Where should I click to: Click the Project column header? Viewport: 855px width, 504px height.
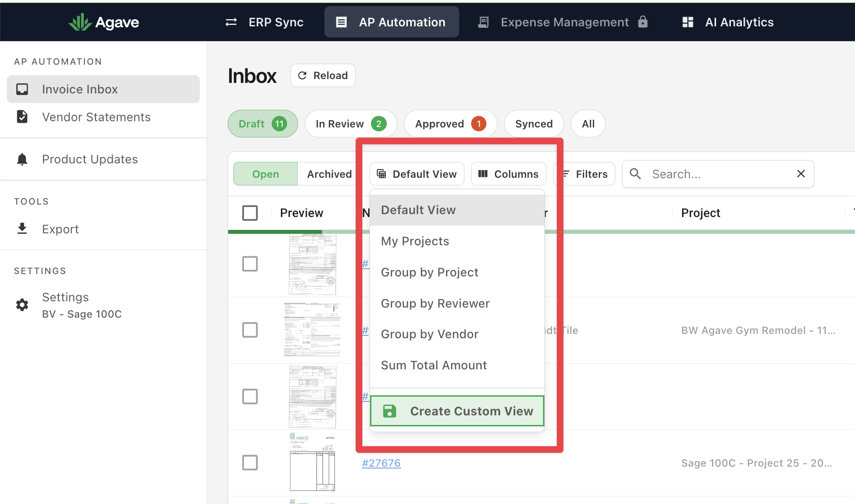(x=700, y=213)
